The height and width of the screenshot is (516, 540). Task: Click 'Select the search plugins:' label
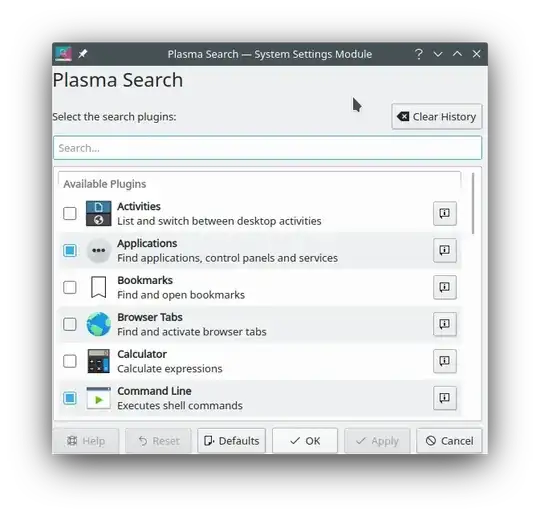point(114,117)
